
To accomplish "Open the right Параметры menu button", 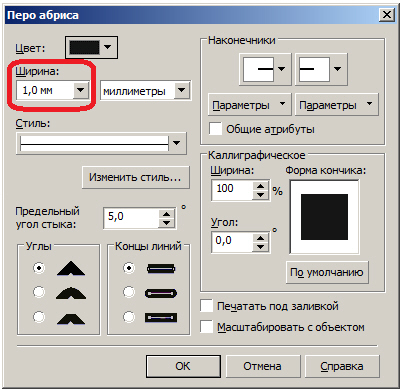I will (337, 105).
